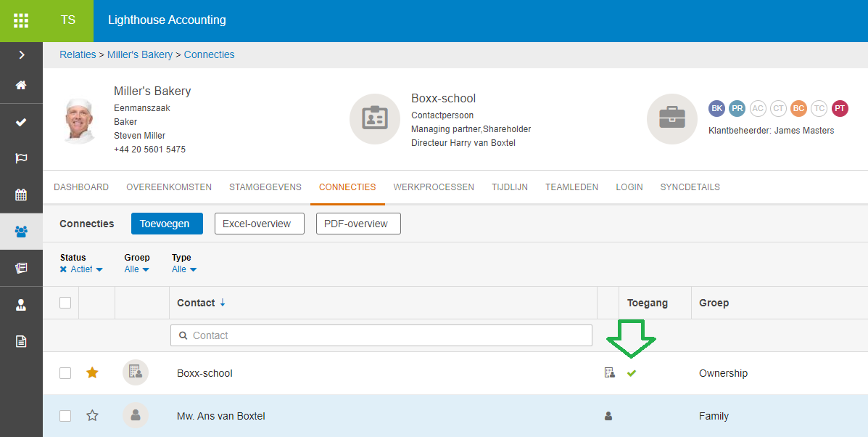Viewport: 868px width, 437px height.
Task: Expand the sidebar with the chevron arrow
Action: (21, 54)
